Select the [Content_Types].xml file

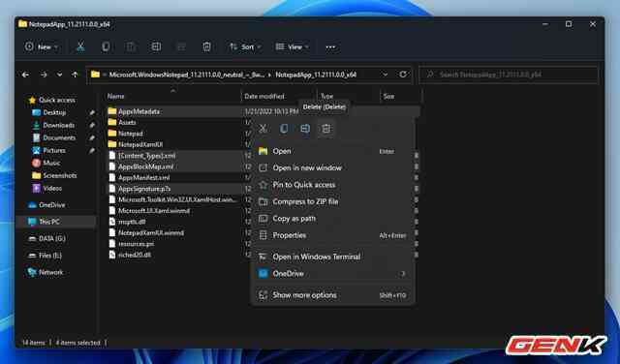tap(146, 156)
